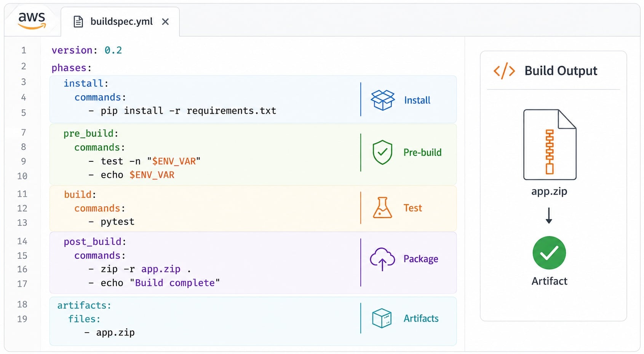Click the 'echo "Build complete"' line
The image size is (644, 354).
click(x=154, y=283)
